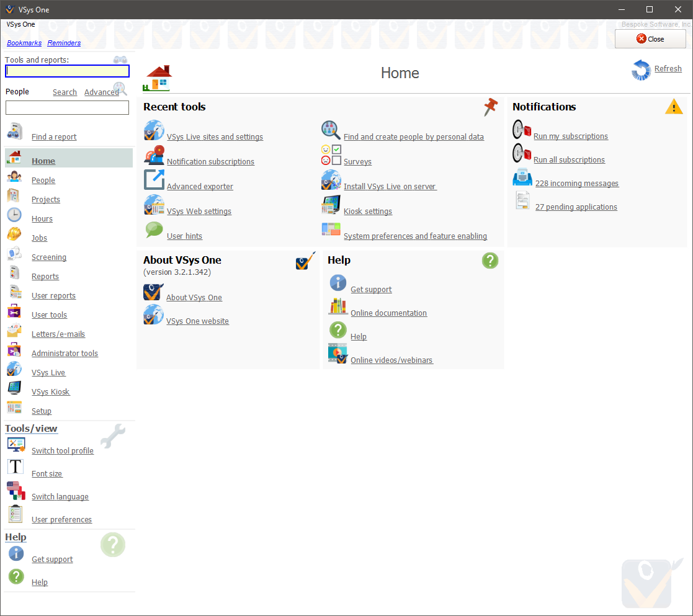Click the pushpin icon in Recent tools panel
The width and height of the screenshot is (693, 616).
(x=490, y=107)
